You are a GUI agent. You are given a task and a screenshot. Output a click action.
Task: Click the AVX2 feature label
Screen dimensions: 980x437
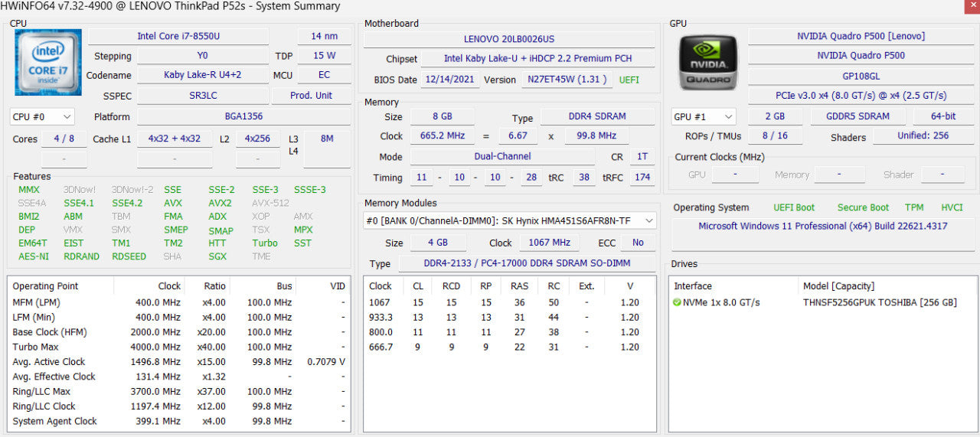coord(220,203)
